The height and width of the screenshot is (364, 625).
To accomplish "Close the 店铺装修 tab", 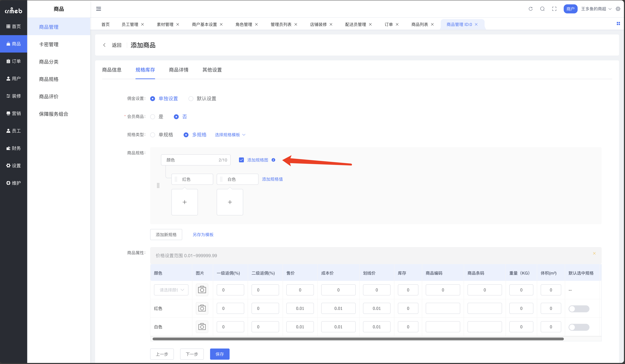I will [x=331, y=24].
